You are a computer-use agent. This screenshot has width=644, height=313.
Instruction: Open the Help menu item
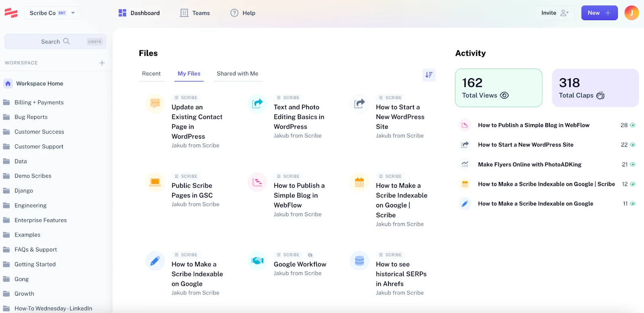pyautogui.click(x=243, y=13)
